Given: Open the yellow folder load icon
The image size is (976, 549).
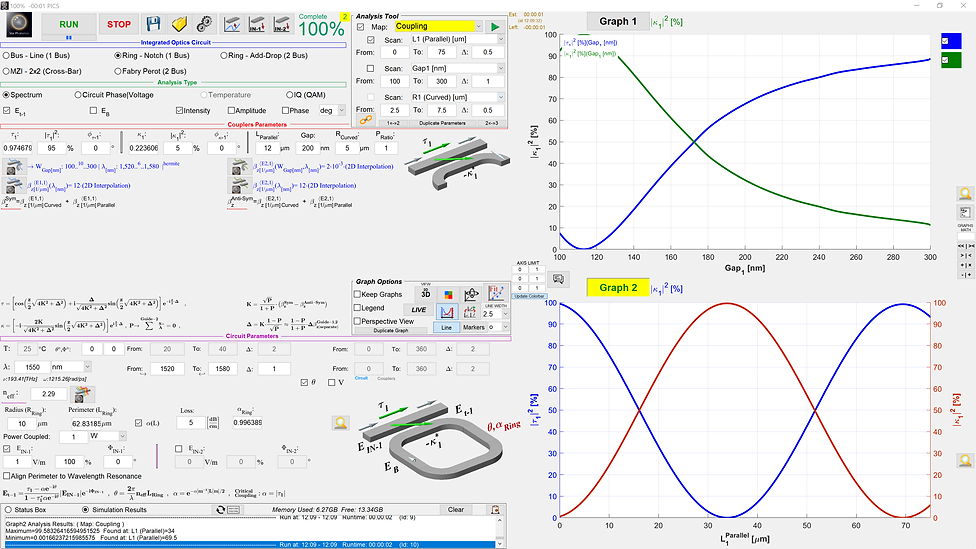Looking at the screenshot, I should (179, 24).
